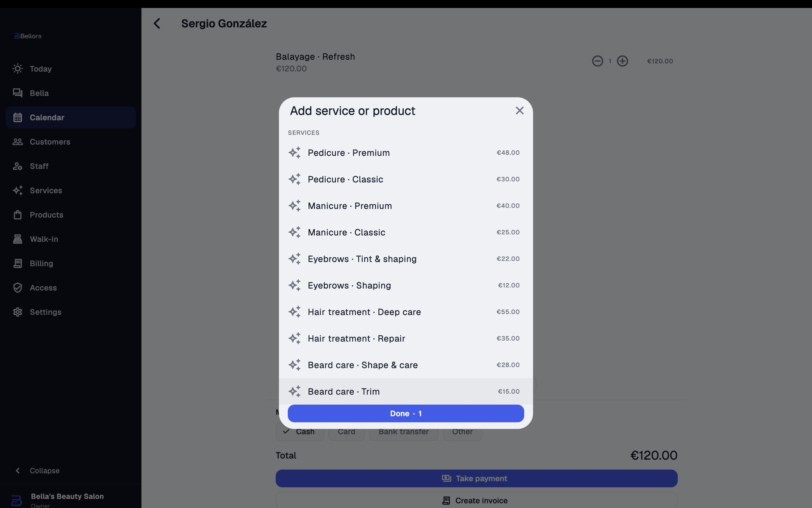The width and height of the screenshot is (812, 508).
Task: Add Manicure · Classic service
Action: pyautogui.click(x=406, y=232)
